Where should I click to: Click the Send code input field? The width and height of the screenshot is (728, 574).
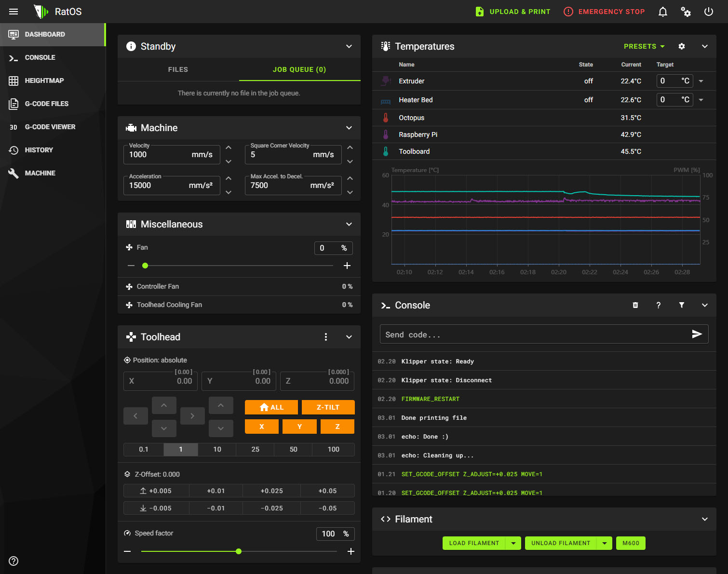(535, 334)
